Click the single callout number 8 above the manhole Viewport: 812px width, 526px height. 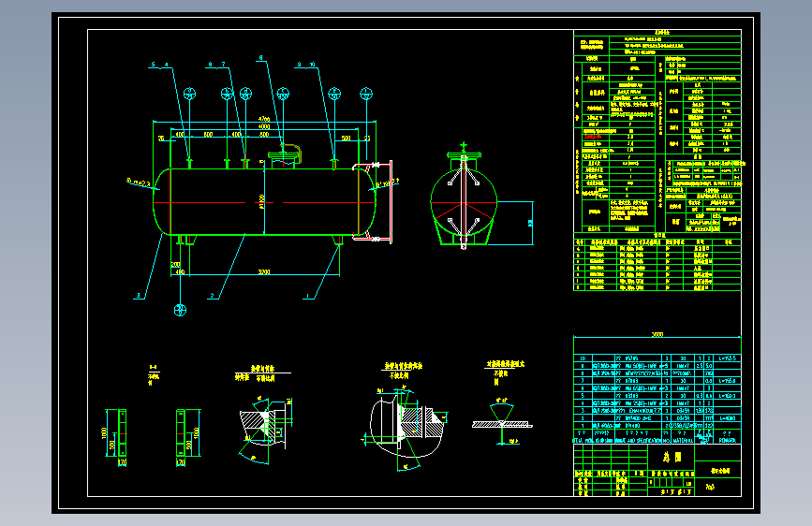click(260, 58)
